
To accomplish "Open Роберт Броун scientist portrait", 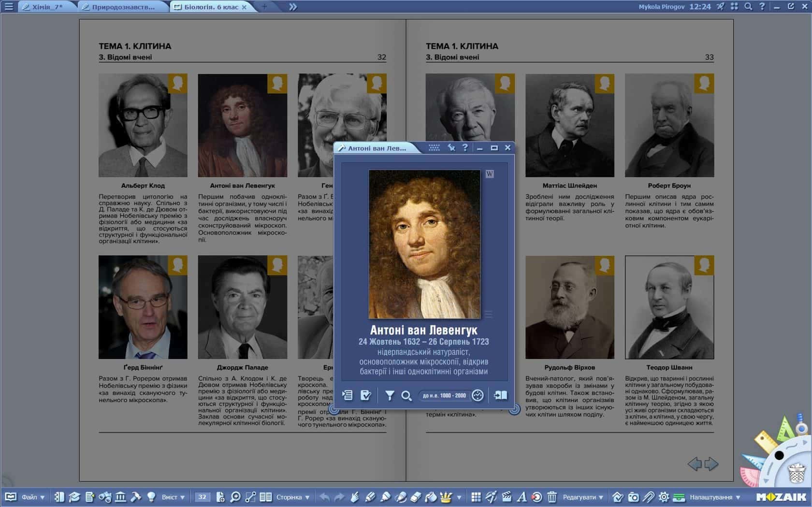I will point(669,125).
